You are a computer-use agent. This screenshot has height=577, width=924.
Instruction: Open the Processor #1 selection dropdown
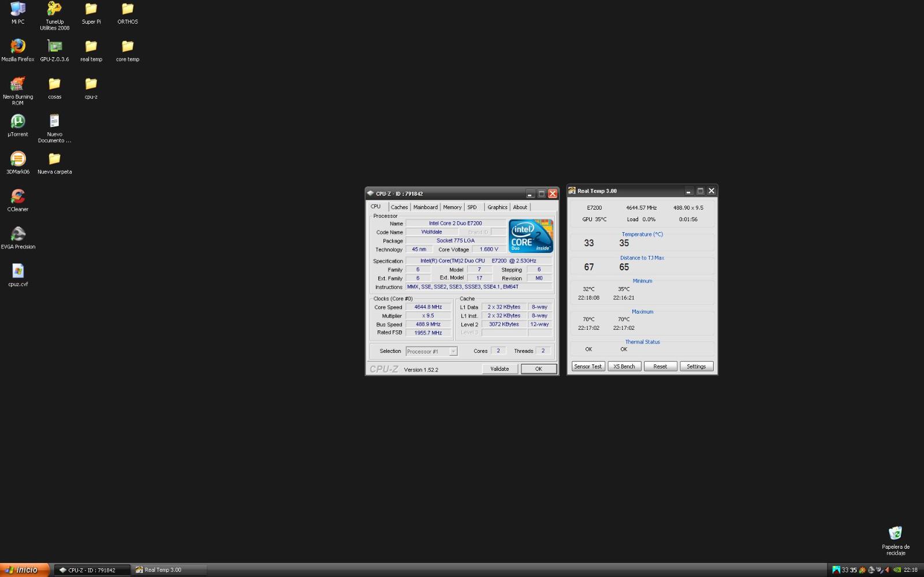(x=432, y=351)
